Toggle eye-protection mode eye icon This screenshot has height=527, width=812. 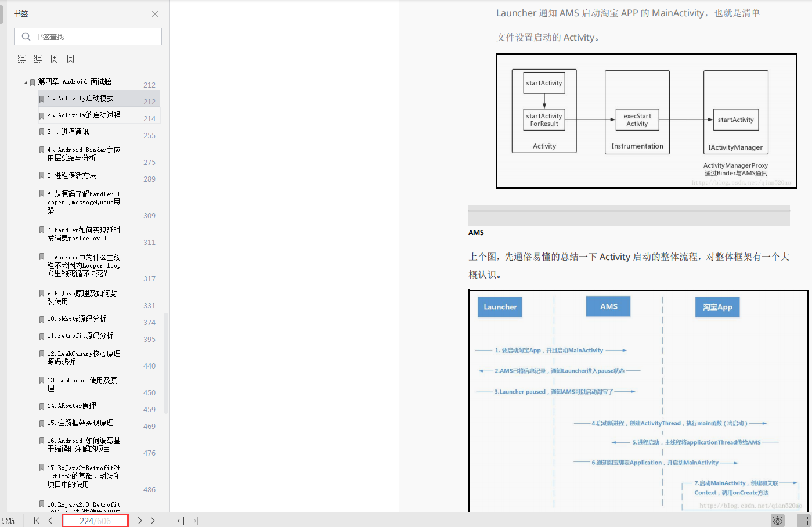pos(778,521)
